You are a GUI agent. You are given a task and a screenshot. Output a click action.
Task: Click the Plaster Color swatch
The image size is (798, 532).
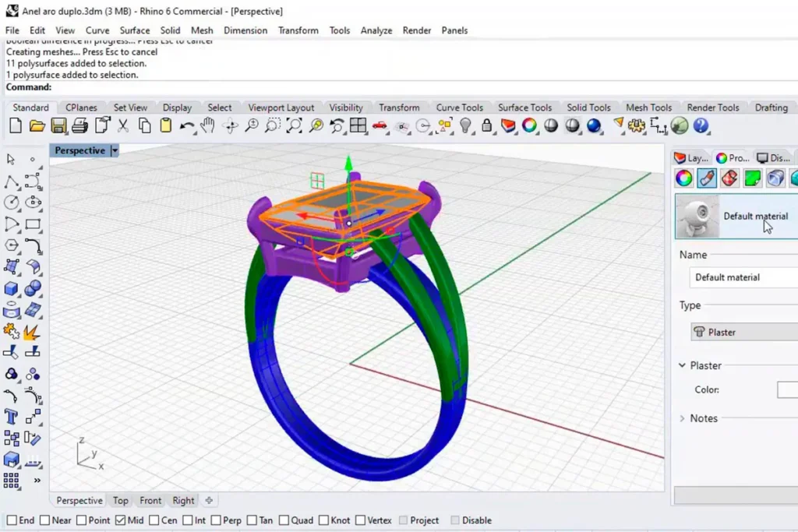click(787, 389)
